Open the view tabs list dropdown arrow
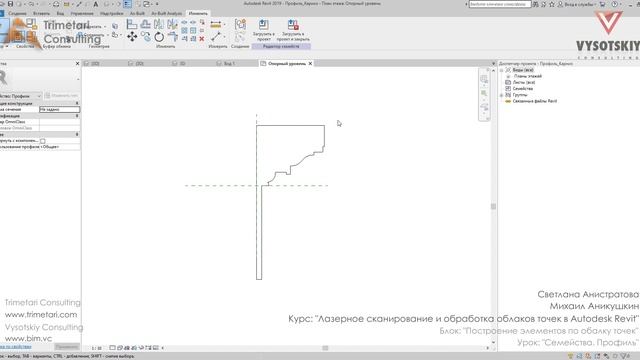Screen dimensions: 640x360 [x=493, y=64]
